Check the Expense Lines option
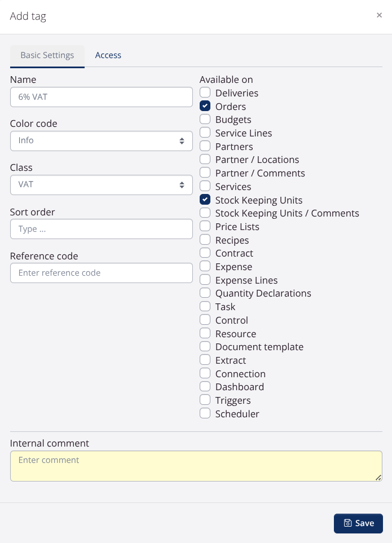 click(205, 280)
